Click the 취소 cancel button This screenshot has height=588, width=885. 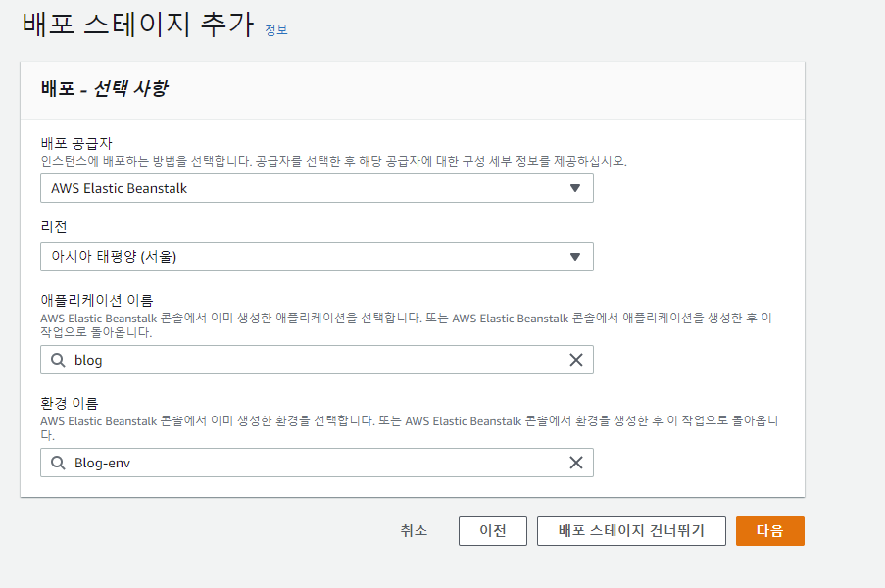pos(414,530)
